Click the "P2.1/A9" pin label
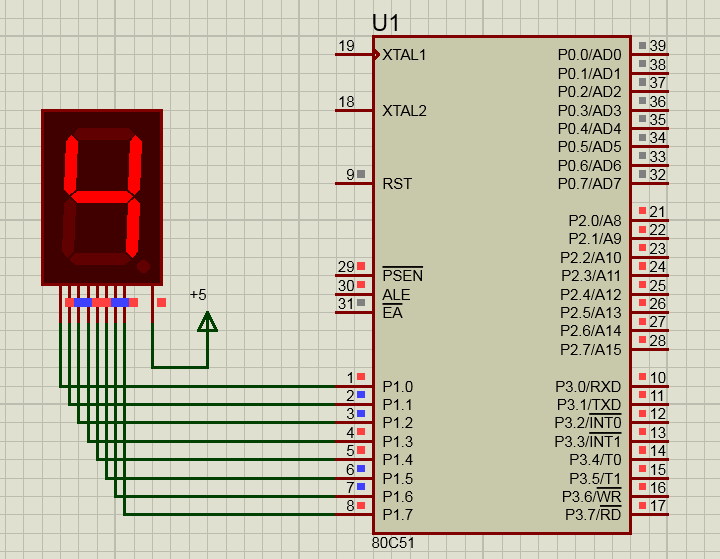Viewport: 720px width, 559px height. (x=595, y=239)
